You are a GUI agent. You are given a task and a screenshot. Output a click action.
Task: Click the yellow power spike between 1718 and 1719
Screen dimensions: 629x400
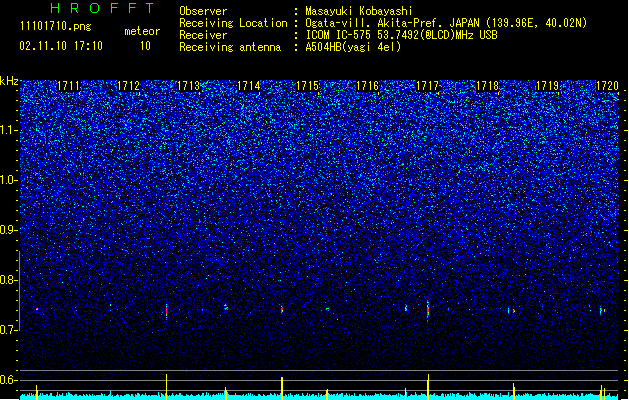513,391
